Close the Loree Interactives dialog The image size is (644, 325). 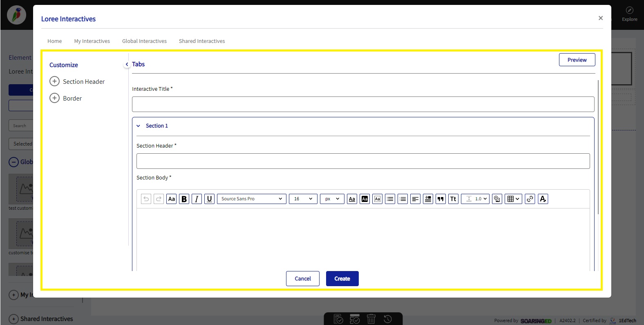click(x=601, y=18)
